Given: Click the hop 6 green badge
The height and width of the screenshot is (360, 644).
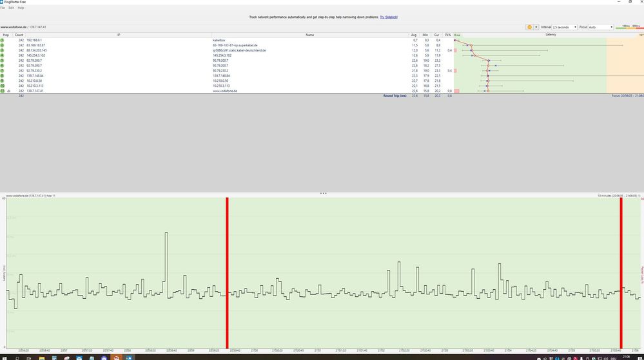Looking at the screenshot, I should (x=2, y=66).
